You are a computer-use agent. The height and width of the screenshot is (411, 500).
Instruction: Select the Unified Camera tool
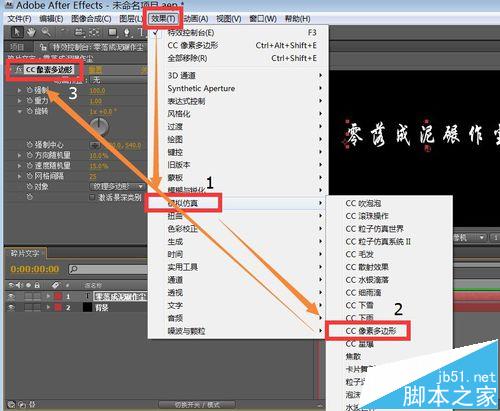(x=79, y=32)
